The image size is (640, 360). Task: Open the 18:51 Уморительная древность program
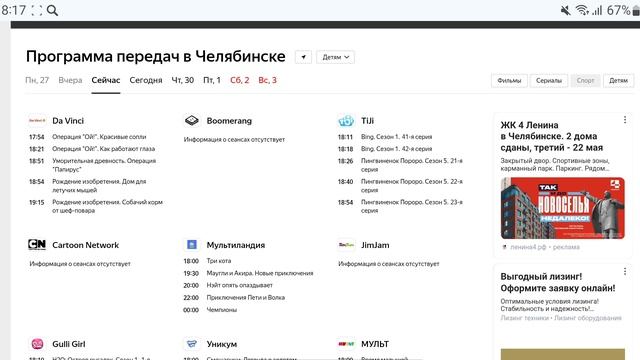pos(93,165)
